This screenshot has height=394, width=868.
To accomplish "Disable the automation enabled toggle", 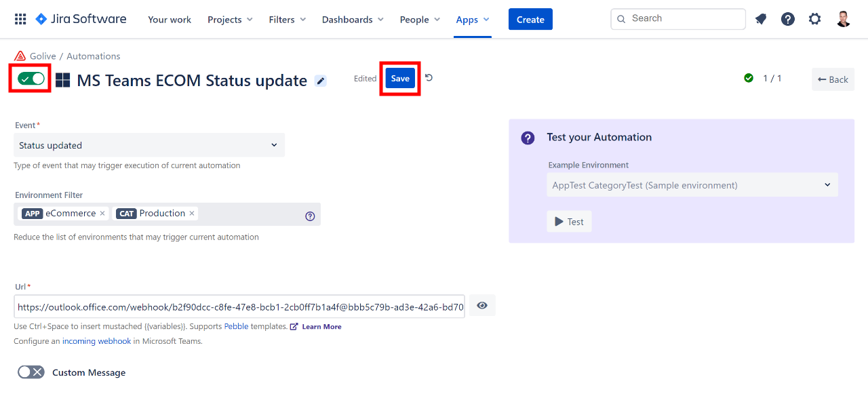I will tap(31, 79).
